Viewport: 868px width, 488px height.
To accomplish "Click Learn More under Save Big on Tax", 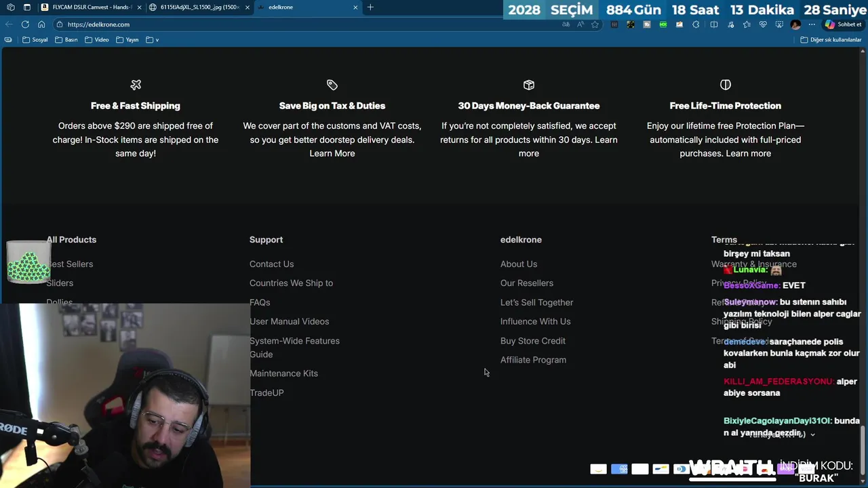I will point(332,153).
